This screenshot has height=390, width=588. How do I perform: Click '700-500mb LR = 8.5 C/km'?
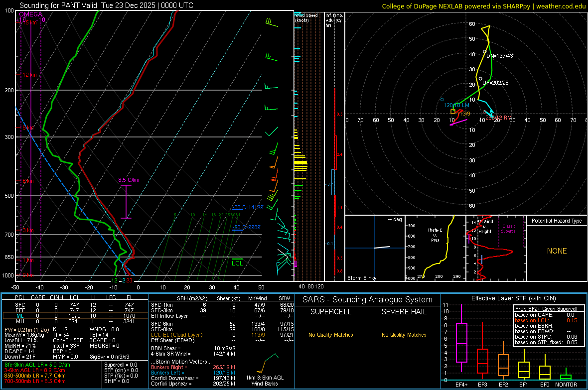coord(35,381)
